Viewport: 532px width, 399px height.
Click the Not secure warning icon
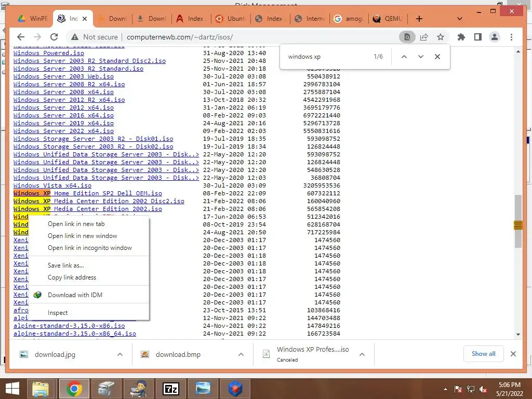click(75, 37)
